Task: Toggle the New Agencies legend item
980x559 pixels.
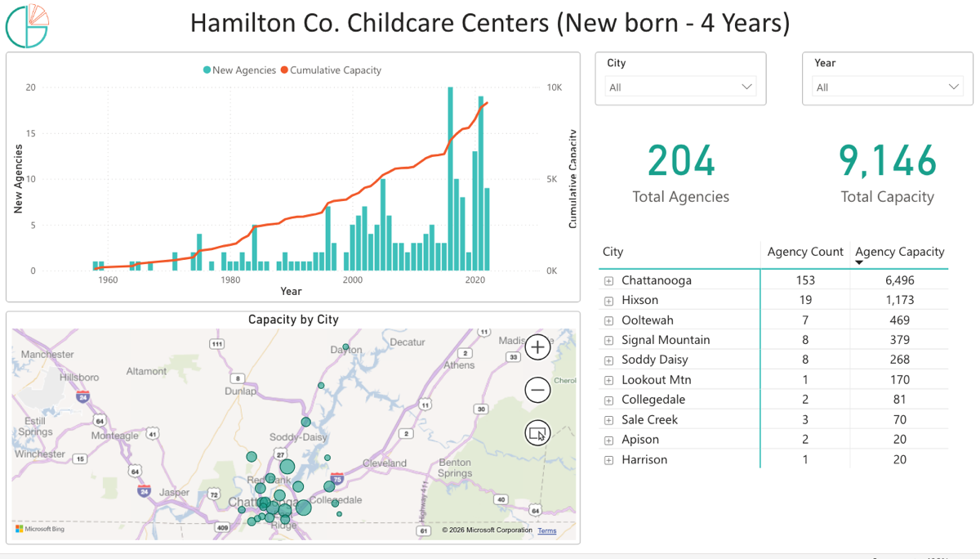Action: pyautogui.click(x=240, y=70)
